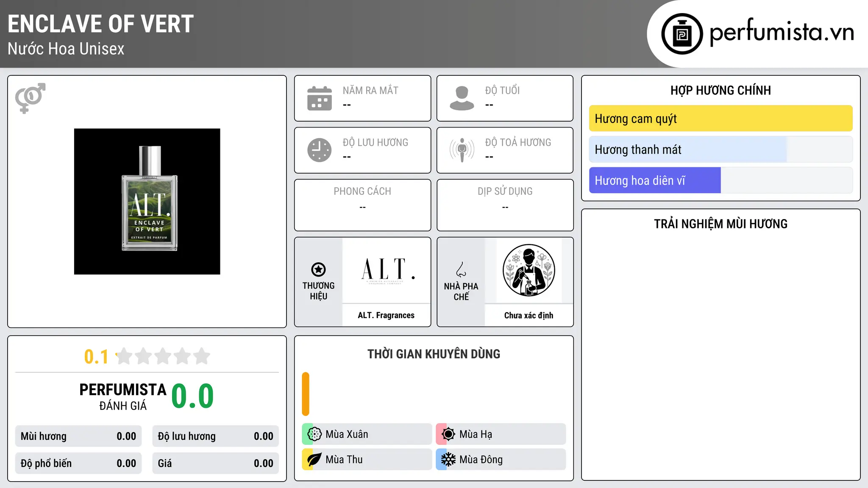Click the PERFUMISTA ĐÁNH GIÁ label
This screenshot has width=868, height=488.
tap(123, 396)
